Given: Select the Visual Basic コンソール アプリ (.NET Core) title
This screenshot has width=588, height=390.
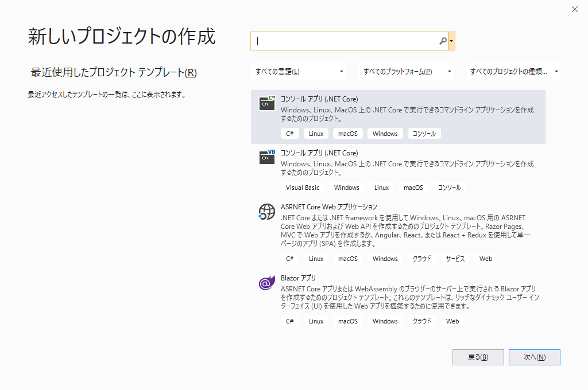Looking at the screenshot, I should (319, 153).
